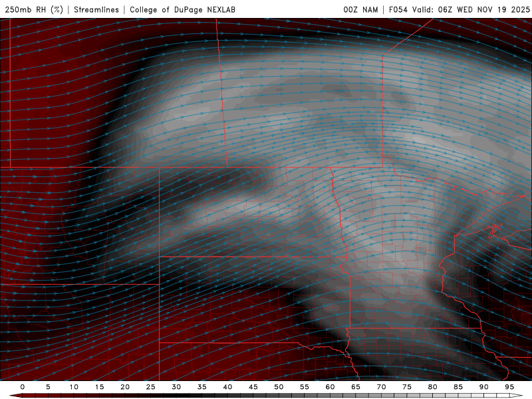Select the colorbar value '45'
532x399 pixels.
(253, 387)
